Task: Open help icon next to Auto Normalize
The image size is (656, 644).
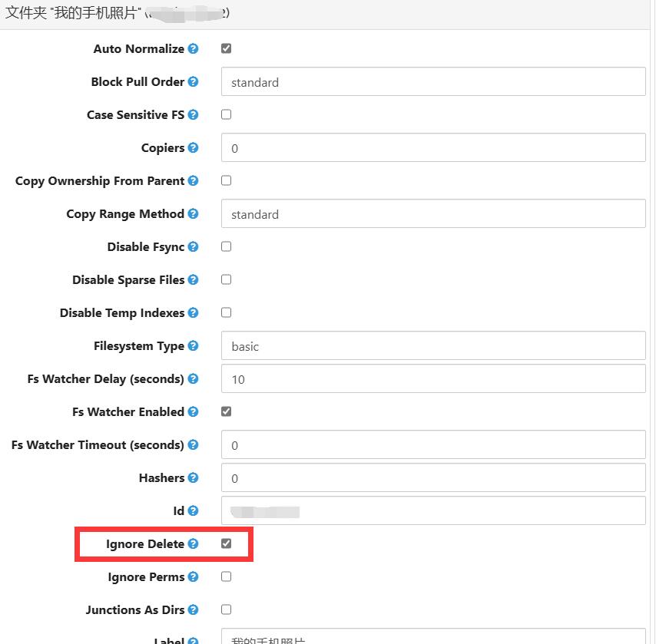Action: pos(193,48)
